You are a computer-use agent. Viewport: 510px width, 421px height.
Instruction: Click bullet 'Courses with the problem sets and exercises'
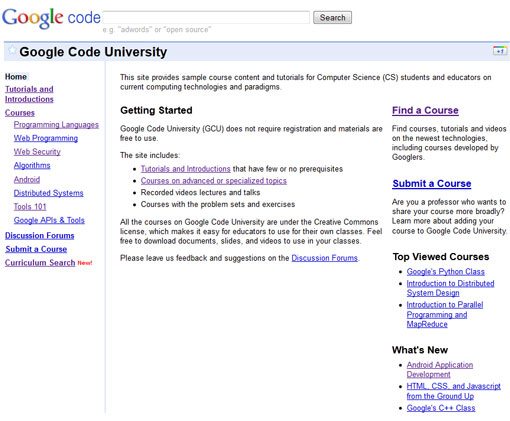[x=218, y=204]
